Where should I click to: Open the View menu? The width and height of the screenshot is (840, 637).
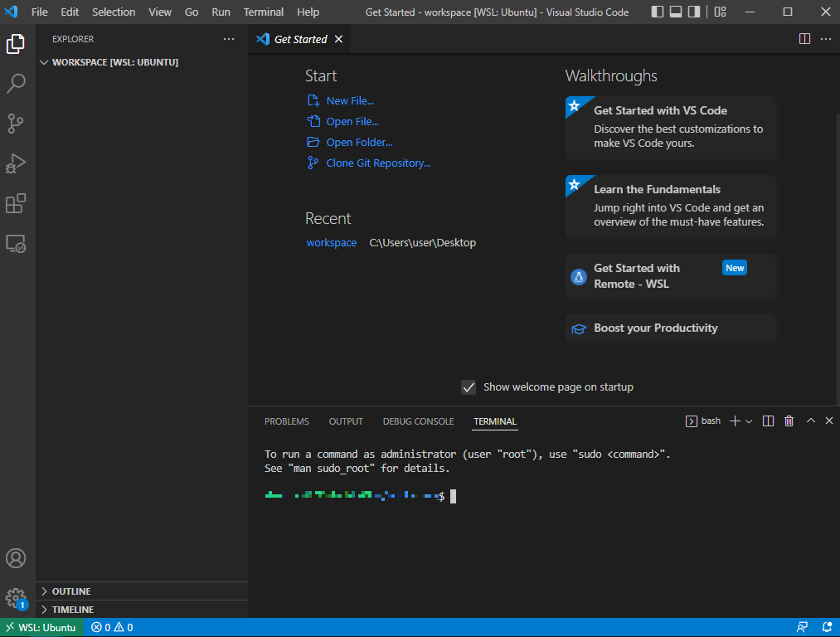(x=160, y=12)
